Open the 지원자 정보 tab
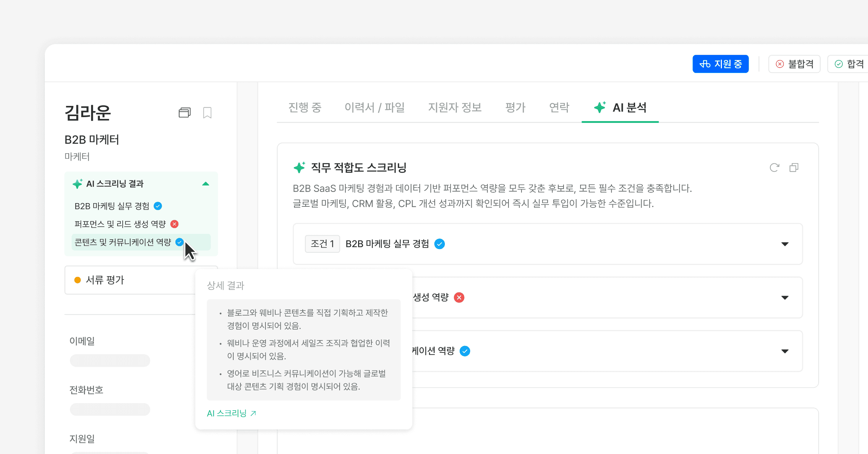This screenshot has height=454, width=868. [455, 107]
